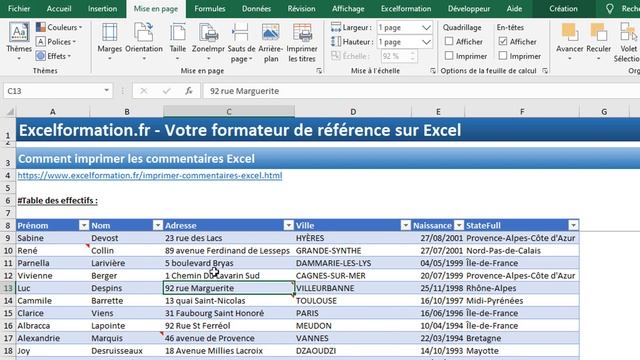Image resolution: width=640 pixels, height=360 pixels.
Task: Select the Mayotte cell
Action: (522, 351)
